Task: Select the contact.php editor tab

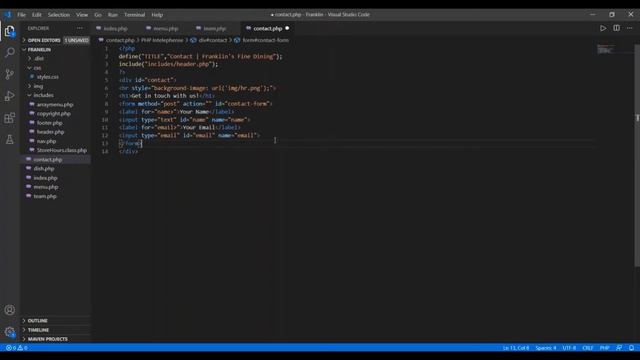Action: click(268, 29)
